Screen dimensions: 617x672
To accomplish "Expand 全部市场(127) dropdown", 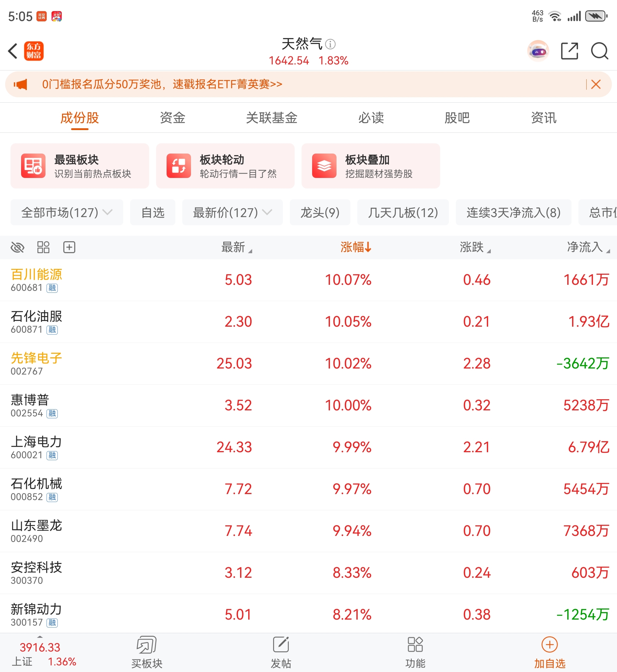I will [67, 213].
